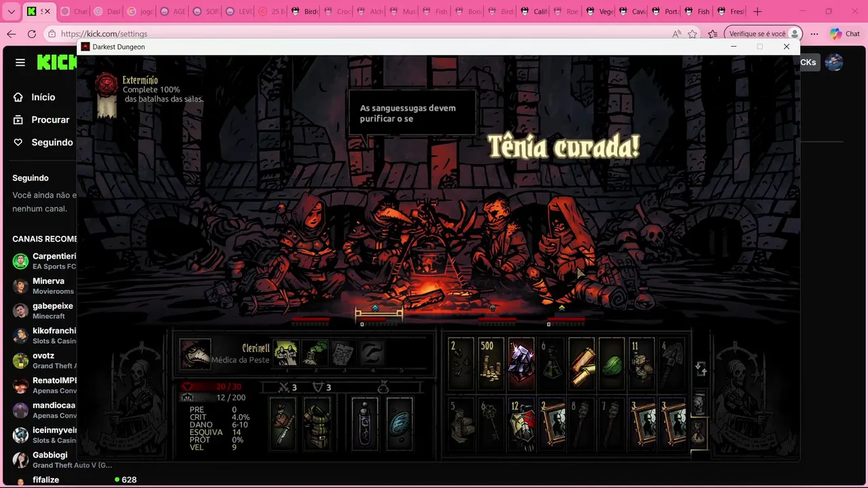Close the active Kick browser tab

click(46, 12)
